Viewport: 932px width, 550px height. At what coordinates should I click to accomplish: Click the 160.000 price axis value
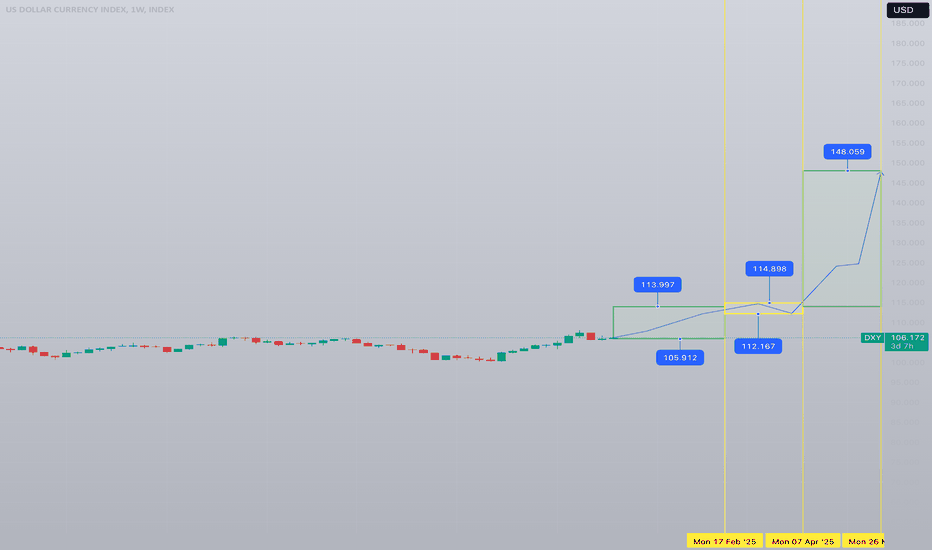[x=908, y=123]
